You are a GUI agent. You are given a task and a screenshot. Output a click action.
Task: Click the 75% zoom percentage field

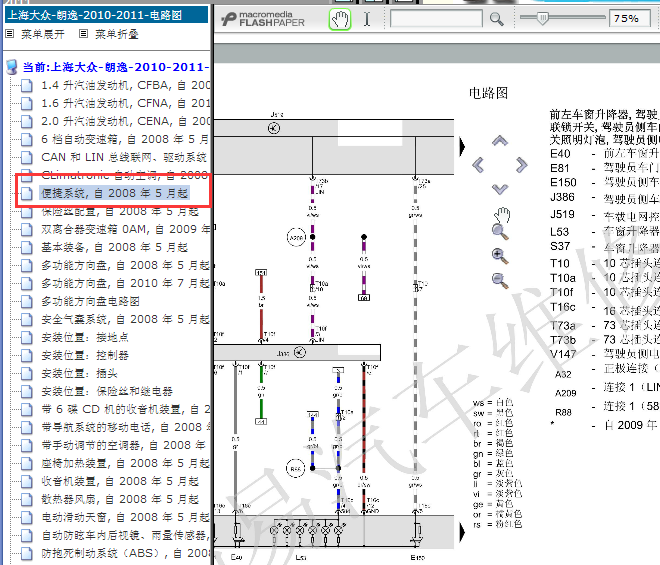(x=629, y=19)
